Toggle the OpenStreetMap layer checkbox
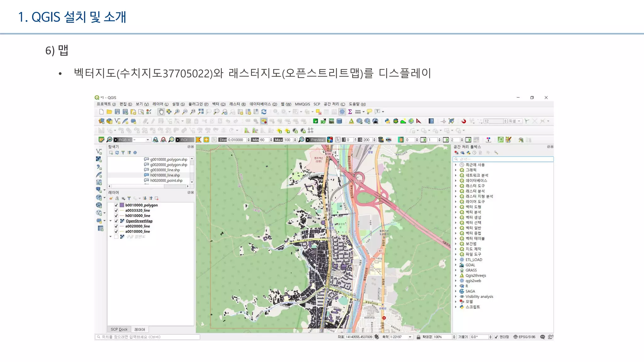Viewport: 644px width, 362px height. 116,221
